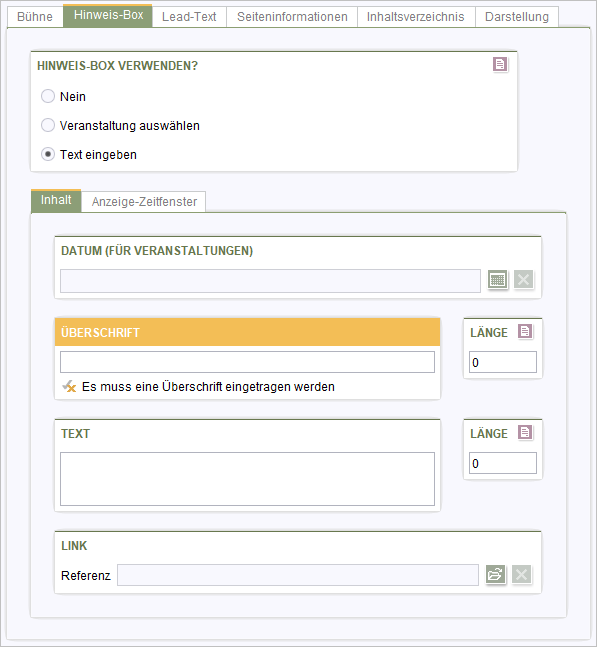Click the Überschrift validation warning icon
The width and height of the screenshot is (597, 647).
point(69,387)
